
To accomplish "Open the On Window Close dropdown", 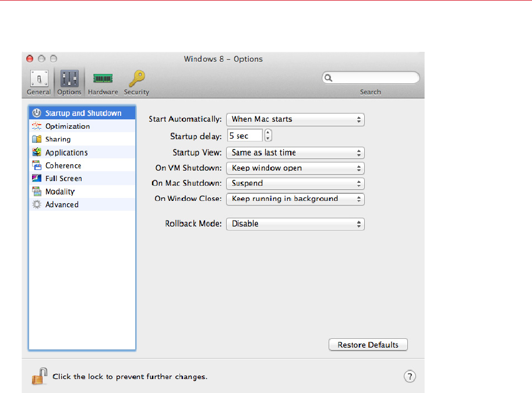I will 295,199.
